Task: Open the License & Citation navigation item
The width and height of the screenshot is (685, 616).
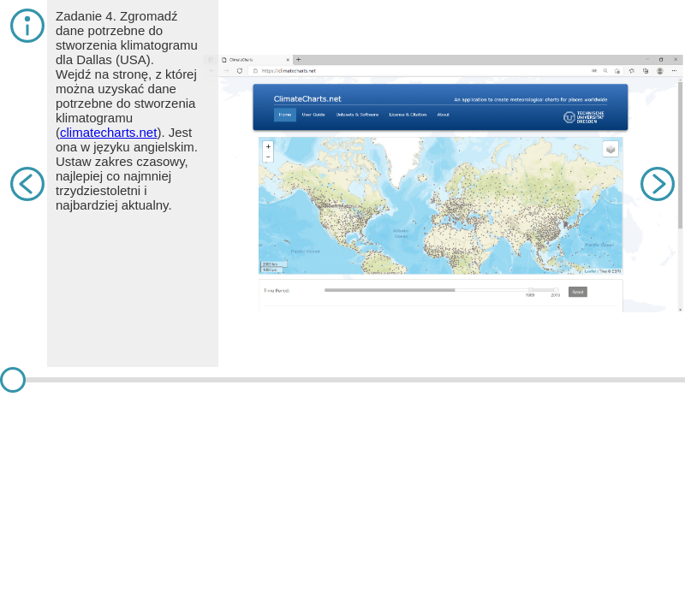Action: 408,115
